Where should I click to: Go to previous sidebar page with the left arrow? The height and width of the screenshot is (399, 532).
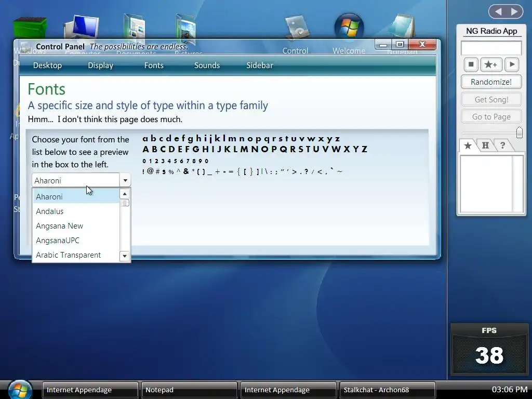click(x=498, y=11)
